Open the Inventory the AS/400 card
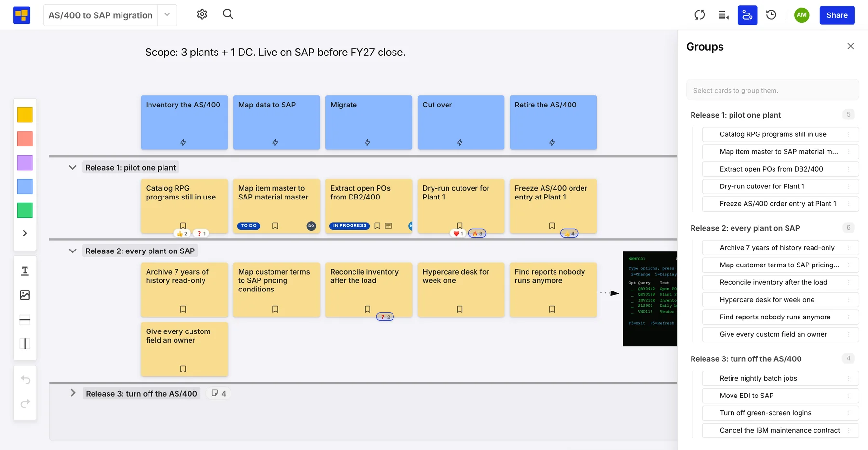868x450 pixels. [x=184, y=122]
